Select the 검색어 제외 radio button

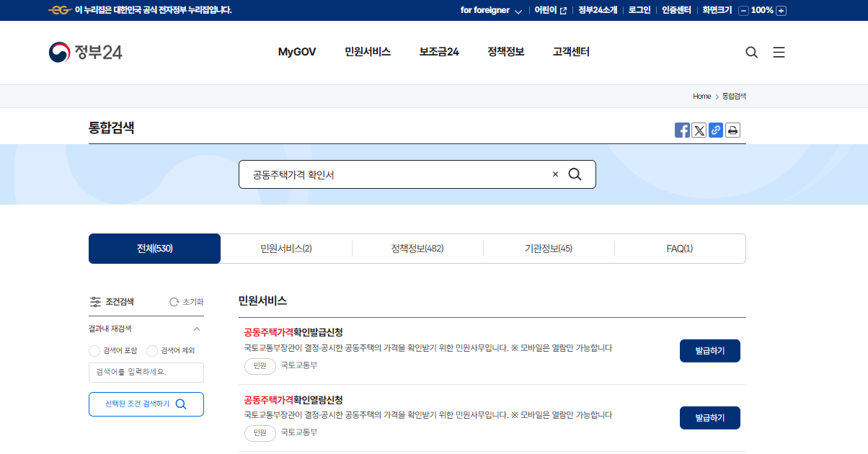(x=151, y=350)
